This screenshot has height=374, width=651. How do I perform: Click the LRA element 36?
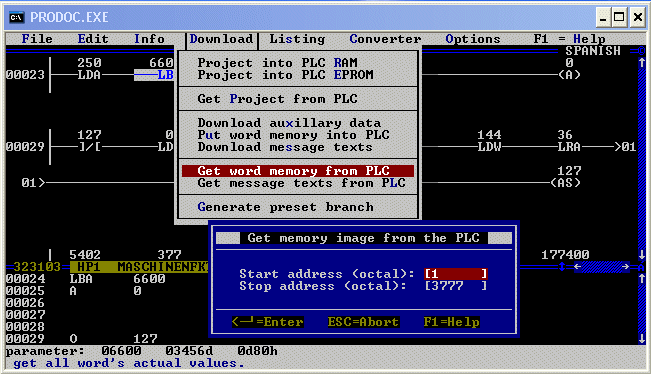(x=569, y=147)
